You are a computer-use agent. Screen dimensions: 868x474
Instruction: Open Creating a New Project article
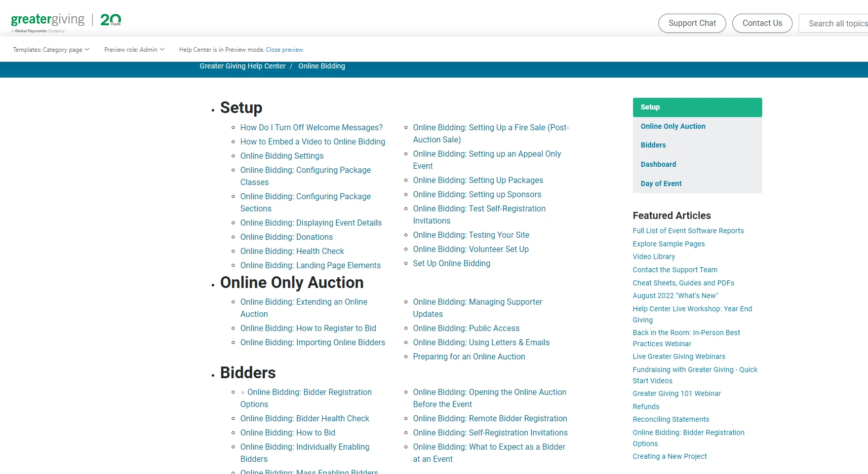coord(669,456)
